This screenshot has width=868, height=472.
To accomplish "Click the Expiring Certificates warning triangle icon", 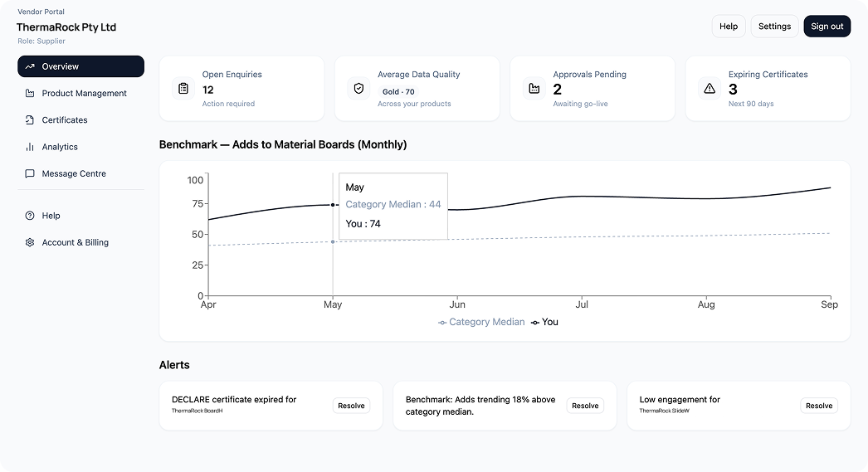I will (710, 88).
